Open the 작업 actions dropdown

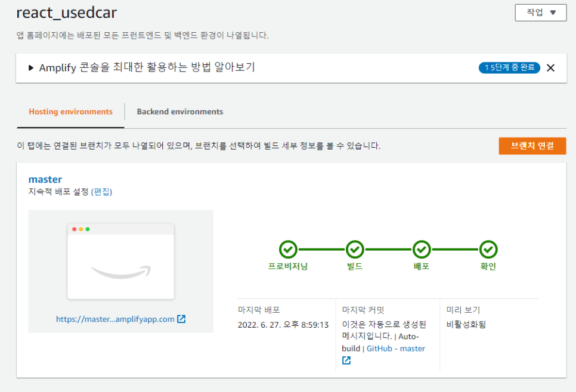coord(541,13)
